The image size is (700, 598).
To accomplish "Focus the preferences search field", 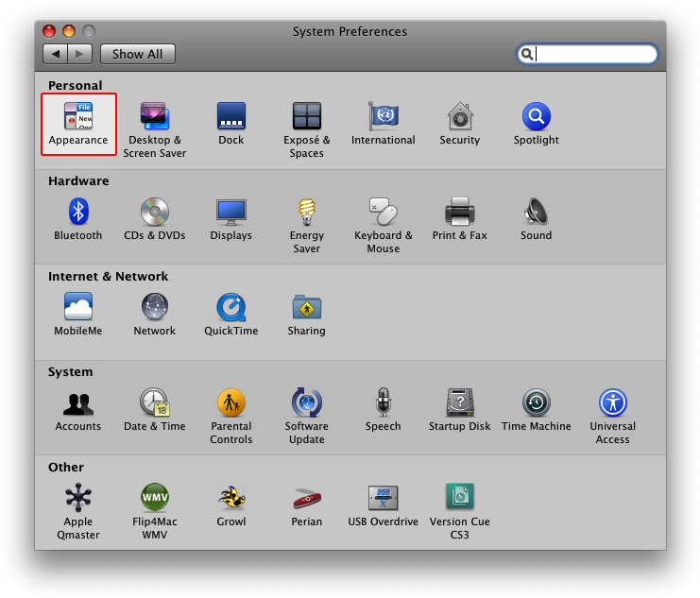I will [587, 54].
